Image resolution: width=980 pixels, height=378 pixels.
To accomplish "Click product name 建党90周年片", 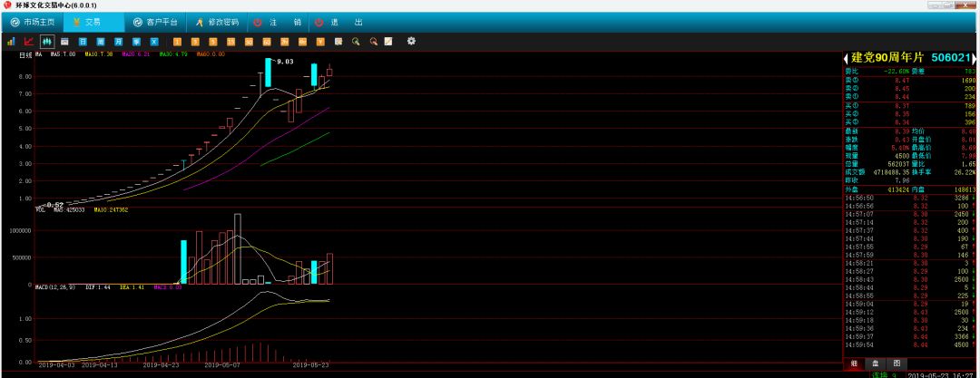I will [x=887, y=58].
